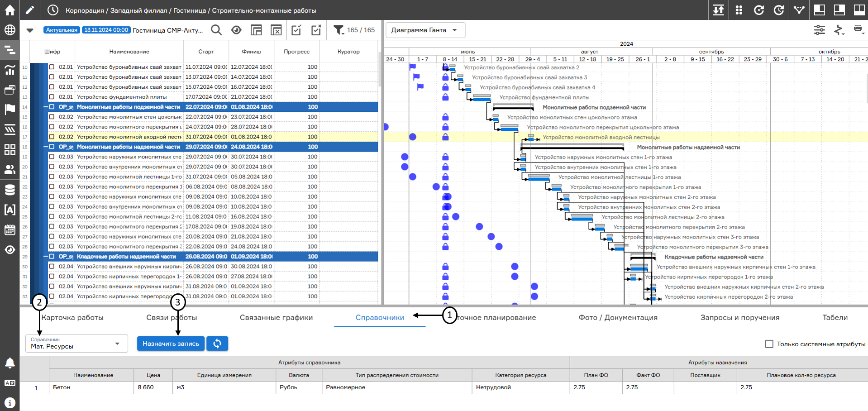Screen dimensions: 868x411
Task: Switch to 'Связанные графики' tab
Action: pos(276,317)
